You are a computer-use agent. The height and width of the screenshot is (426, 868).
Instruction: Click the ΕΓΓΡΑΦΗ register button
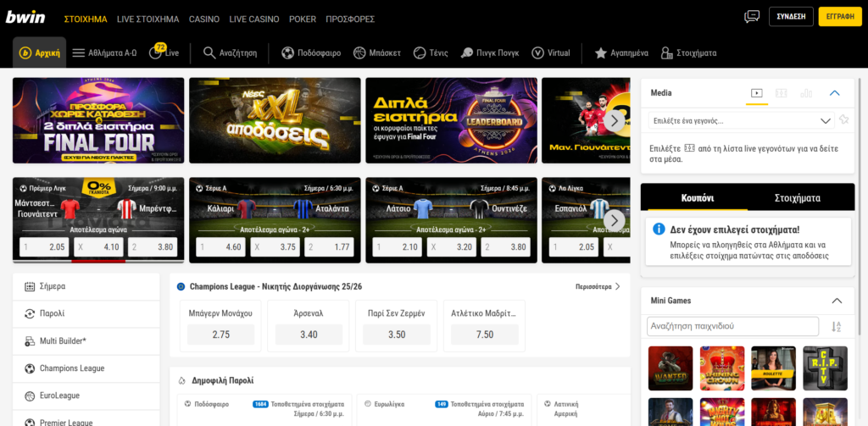pyautogui.click(x=840, y=17)
